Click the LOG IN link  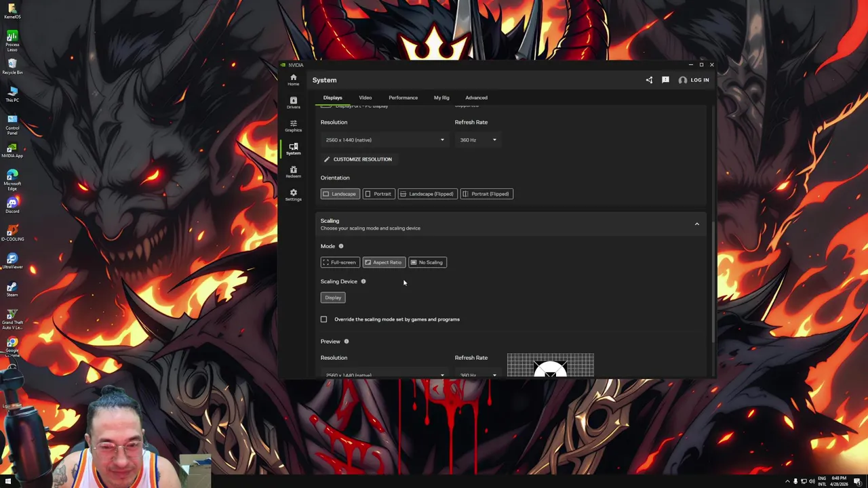[x=700, y=80]
